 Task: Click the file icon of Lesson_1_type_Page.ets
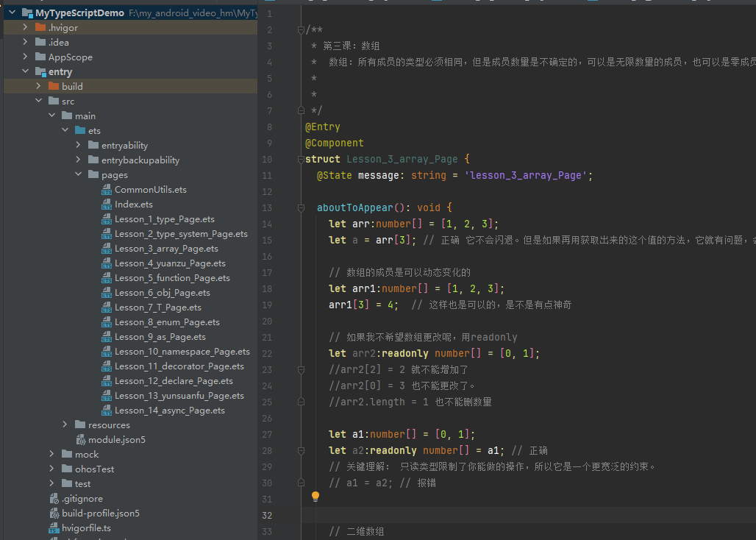[x=107, y=219]
